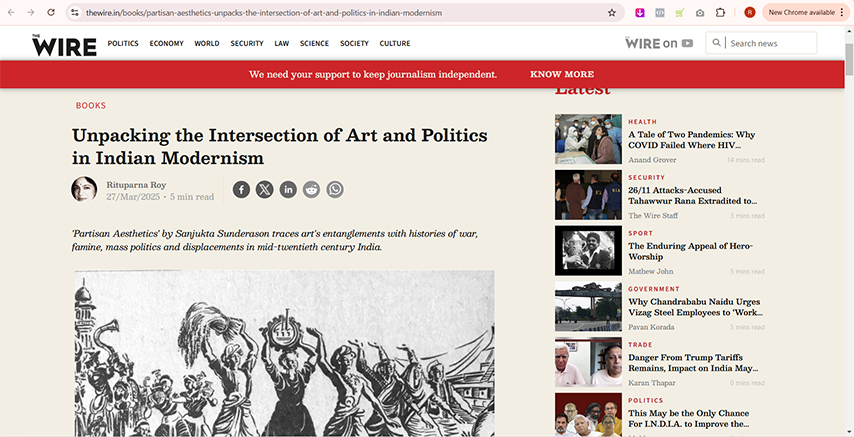Go to The Wire home logo
Viewport: 854px width, 437px height.
point(64,45)
